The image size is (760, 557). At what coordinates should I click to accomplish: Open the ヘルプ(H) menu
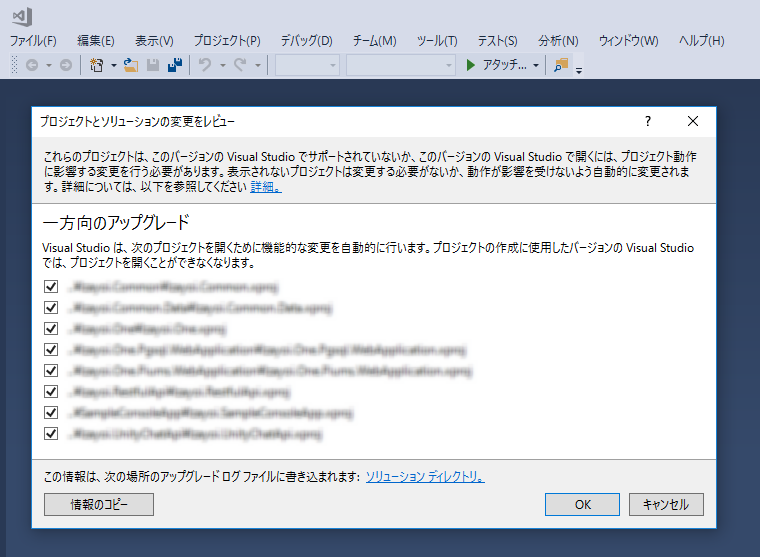(702, 41)
